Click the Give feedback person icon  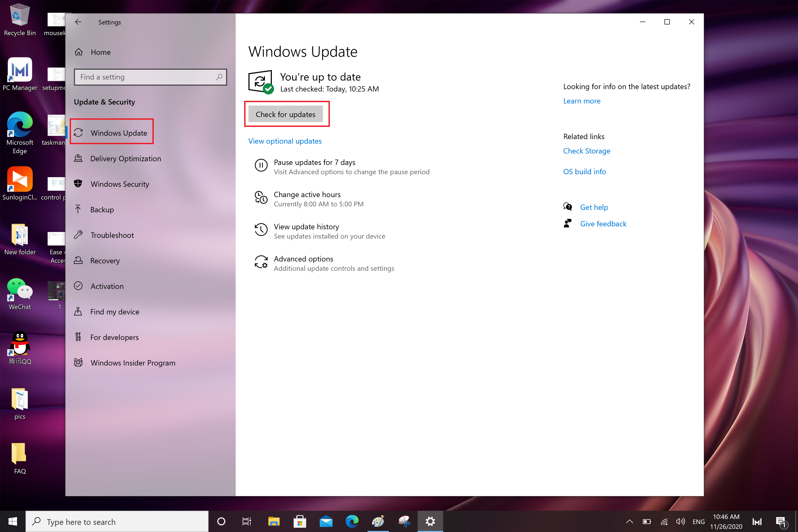567,223
